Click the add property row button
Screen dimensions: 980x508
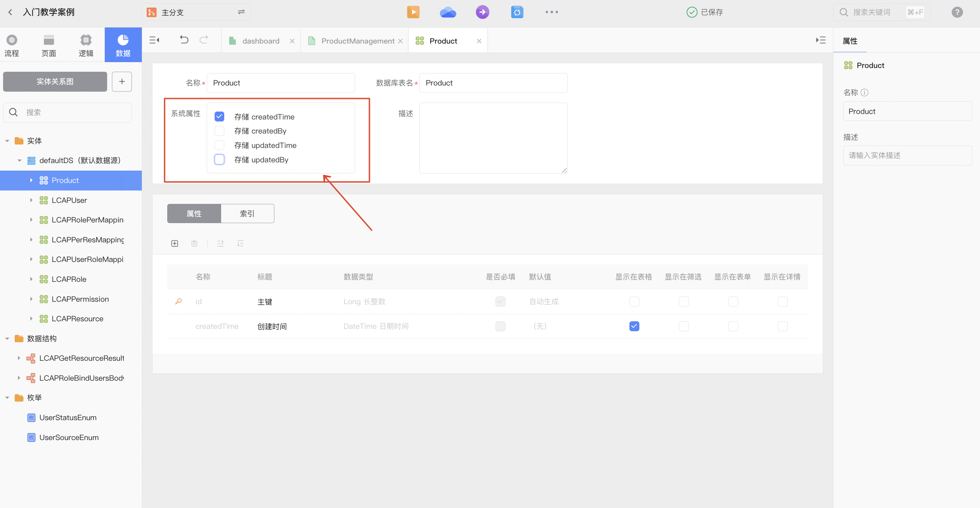[175, 244]
